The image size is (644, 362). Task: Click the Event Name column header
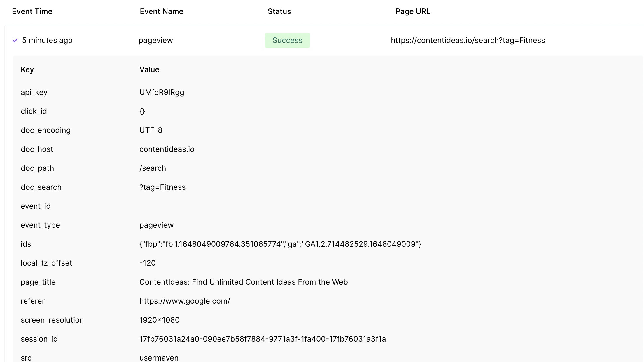pyautogui.click(x=162, y=11)
